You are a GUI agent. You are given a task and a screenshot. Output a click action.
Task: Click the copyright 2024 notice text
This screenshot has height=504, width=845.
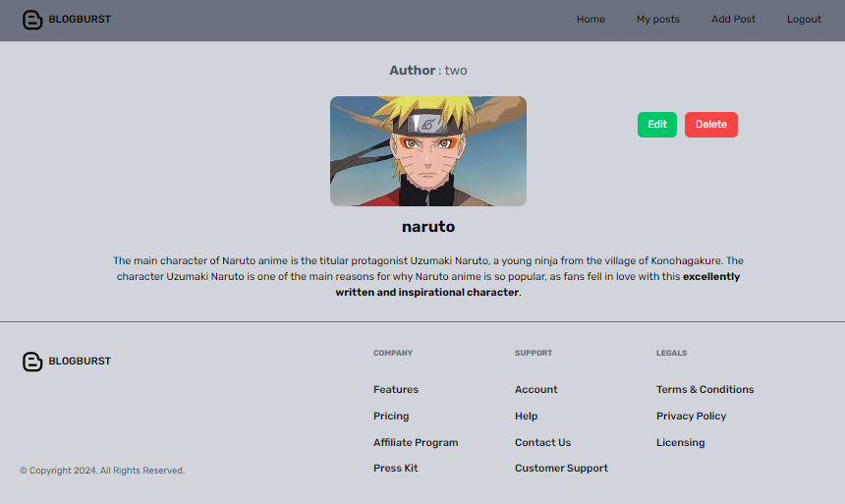tap(102, 471)
